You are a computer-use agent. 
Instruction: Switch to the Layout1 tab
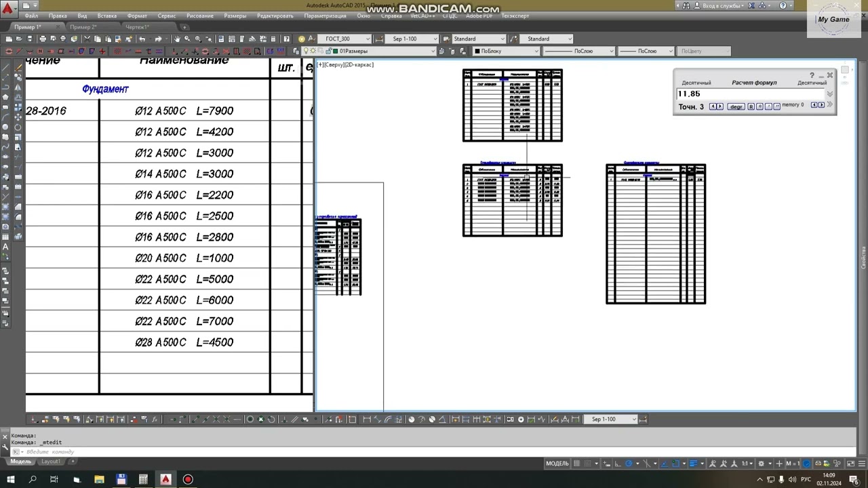(51, 462)
